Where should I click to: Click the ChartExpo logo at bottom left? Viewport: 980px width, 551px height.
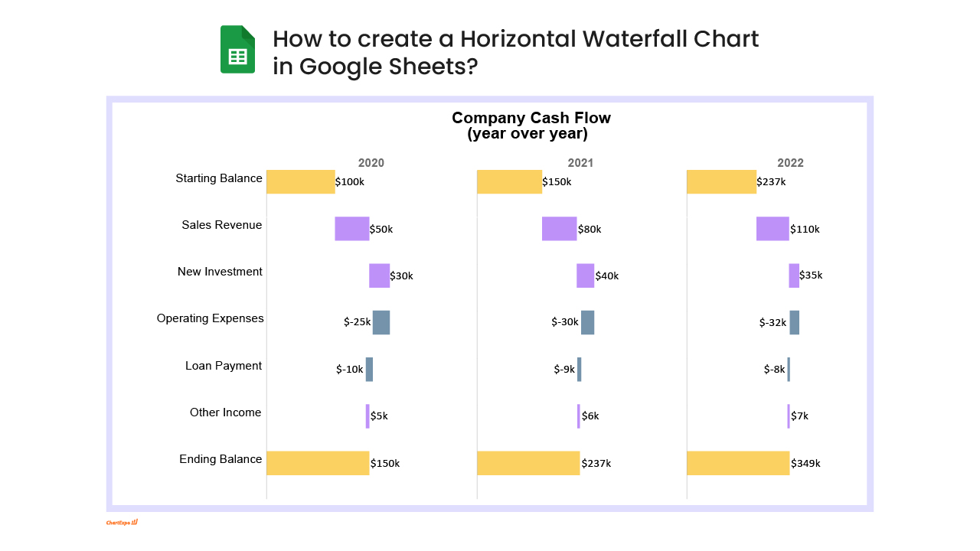[122, 523]
